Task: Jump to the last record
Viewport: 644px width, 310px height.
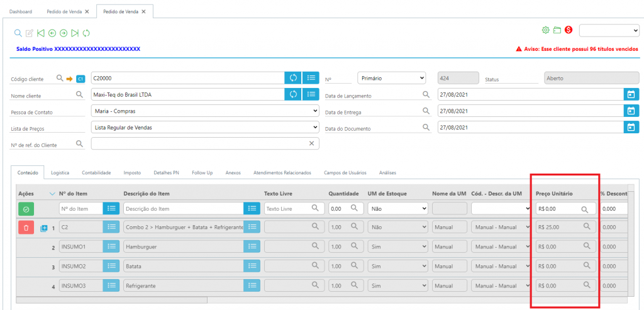Action: (x=75, y=33)
